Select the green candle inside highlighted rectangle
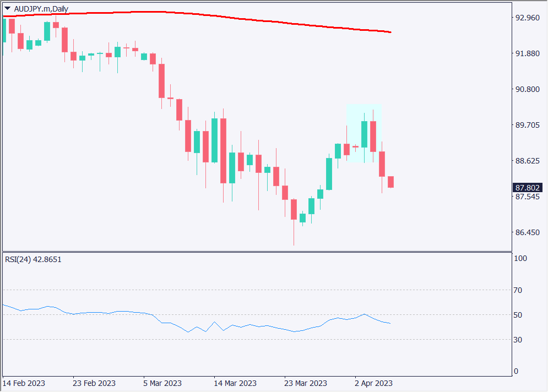 pyautogui.click(x=364, y=134)
